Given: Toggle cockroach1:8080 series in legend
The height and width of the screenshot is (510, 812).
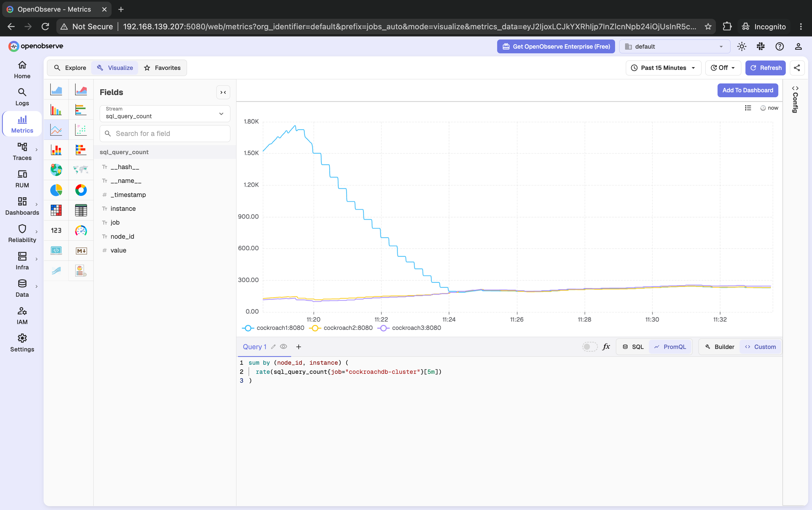Looking at the screenshot, I should click(273, 328).
